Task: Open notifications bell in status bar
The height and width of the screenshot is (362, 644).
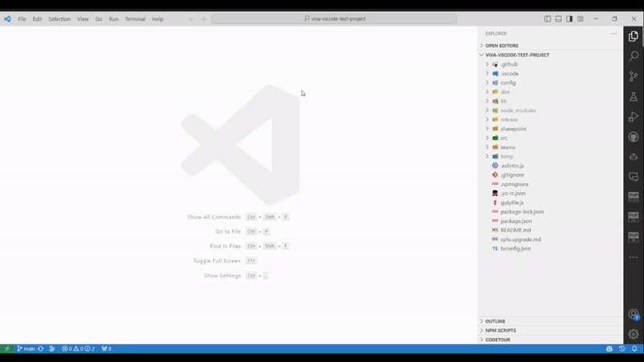Action: [634, 348]
